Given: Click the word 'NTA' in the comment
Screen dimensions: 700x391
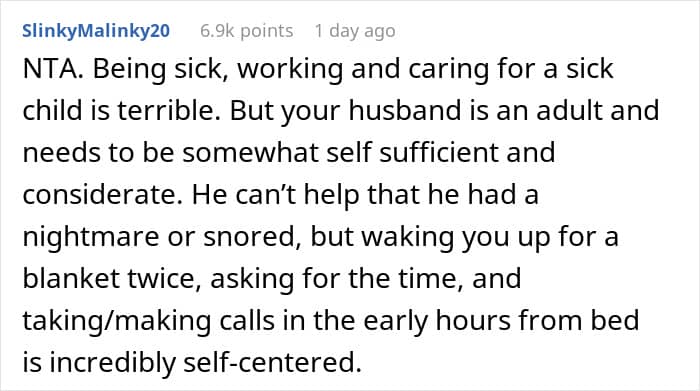Looking at the screenshot, I should (x=52, y=69).
